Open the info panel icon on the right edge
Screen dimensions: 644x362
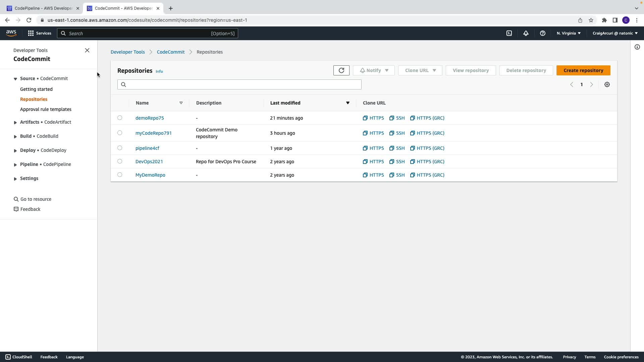pyautogui.click(x=637, y=47)
